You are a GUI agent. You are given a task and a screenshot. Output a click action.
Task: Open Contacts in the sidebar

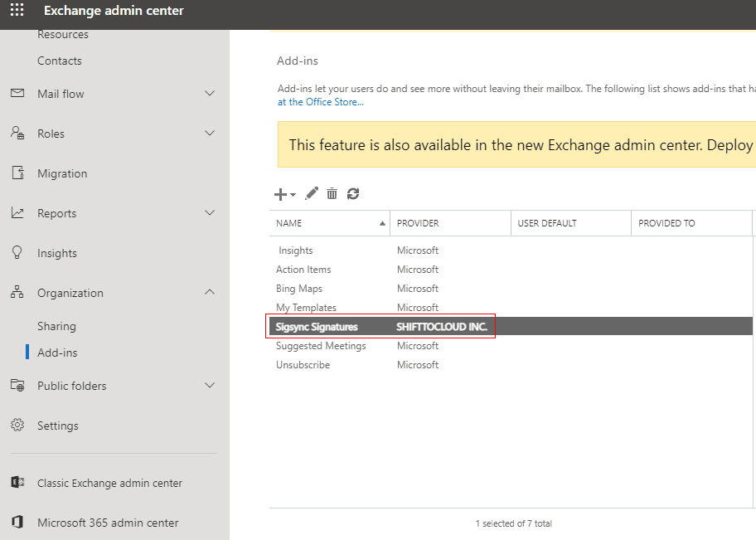click(60, 61)
